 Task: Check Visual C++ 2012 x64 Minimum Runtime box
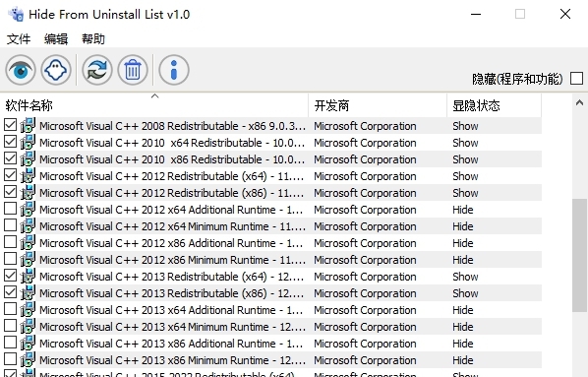[10, 225]
